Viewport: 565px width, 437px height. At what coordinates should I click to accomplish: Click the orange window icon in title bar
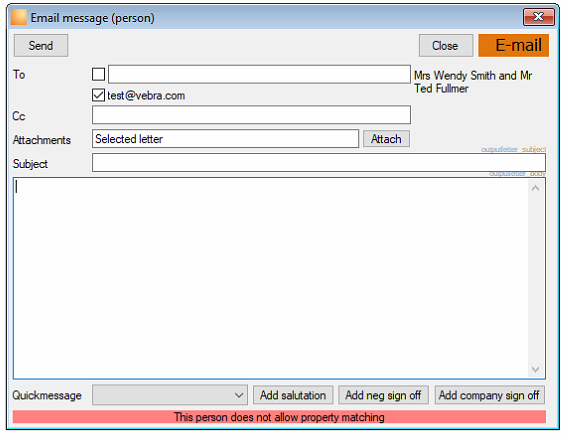pos(19,17)
